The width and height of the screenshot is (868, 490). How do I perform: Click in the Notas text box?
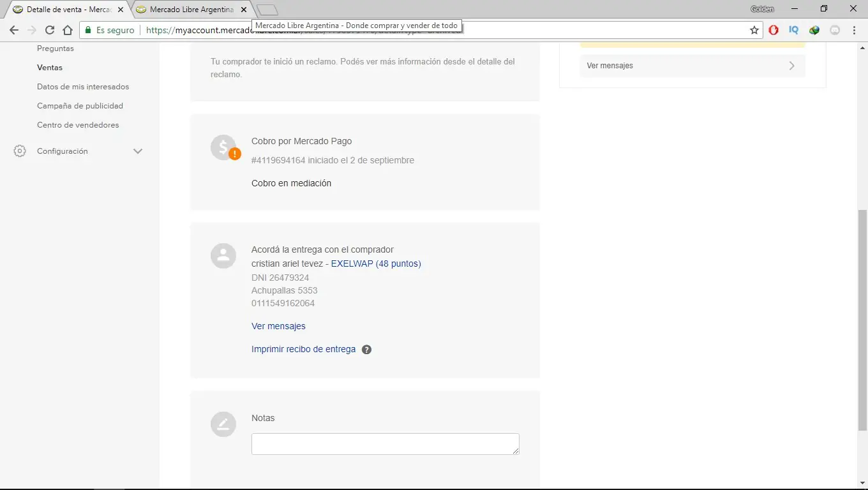pos(385,444)
